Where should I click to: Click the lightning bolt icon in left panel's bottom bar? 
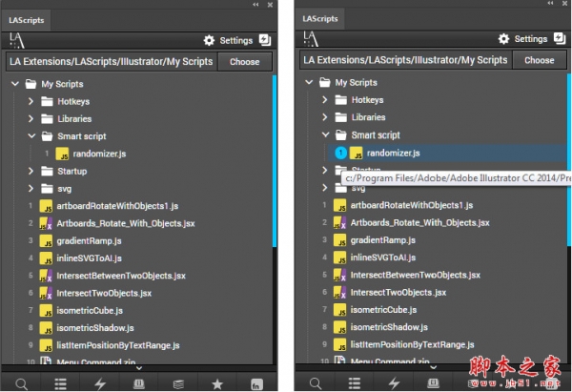[x=100, y=383]
